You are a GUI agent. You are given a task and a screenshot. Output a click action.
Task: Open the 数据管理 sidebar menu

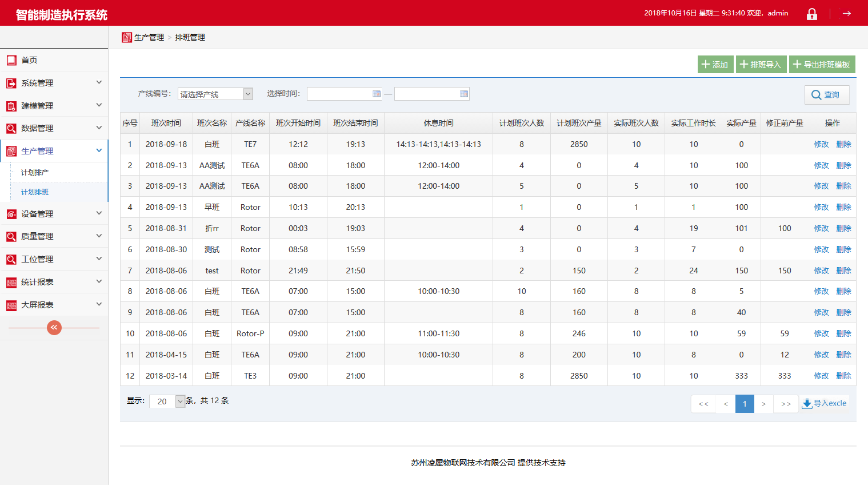[37, 128]
